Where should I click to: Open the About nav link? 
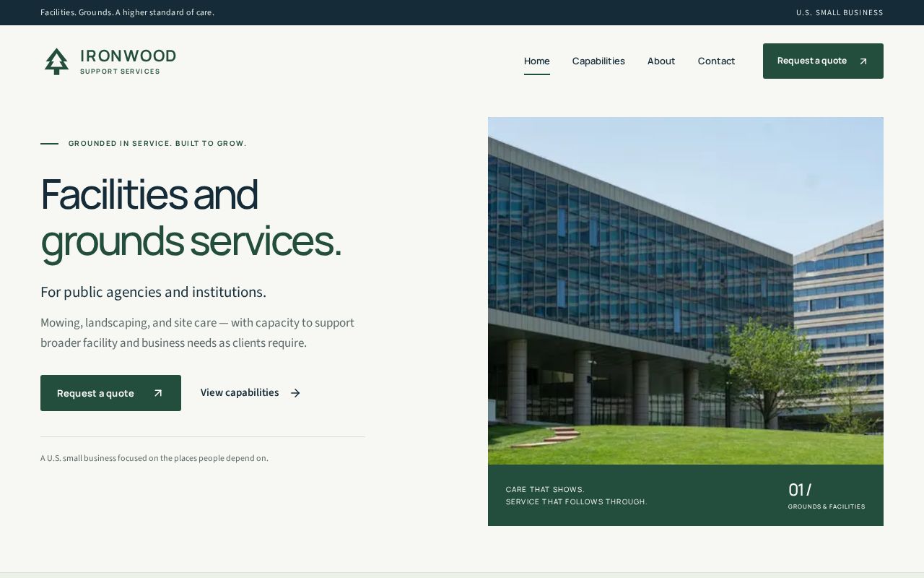[x=661, y=61]
